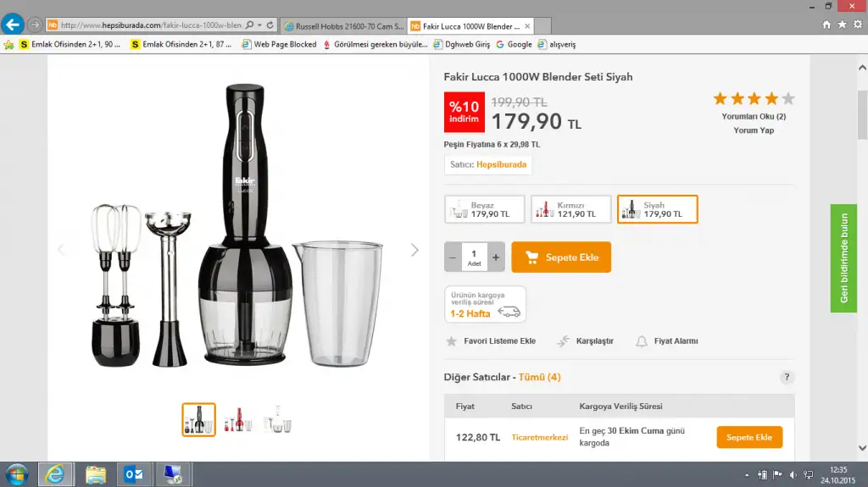
Task: Click the IE back navigation arrow
Action: [13, 25]
